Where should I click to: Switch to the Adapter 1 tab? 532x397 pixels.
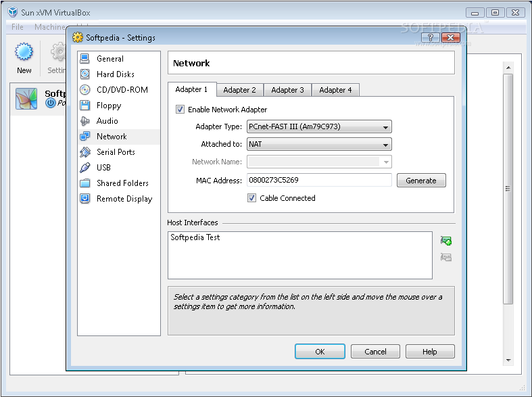pyautogui.click(x=192, y=89)
